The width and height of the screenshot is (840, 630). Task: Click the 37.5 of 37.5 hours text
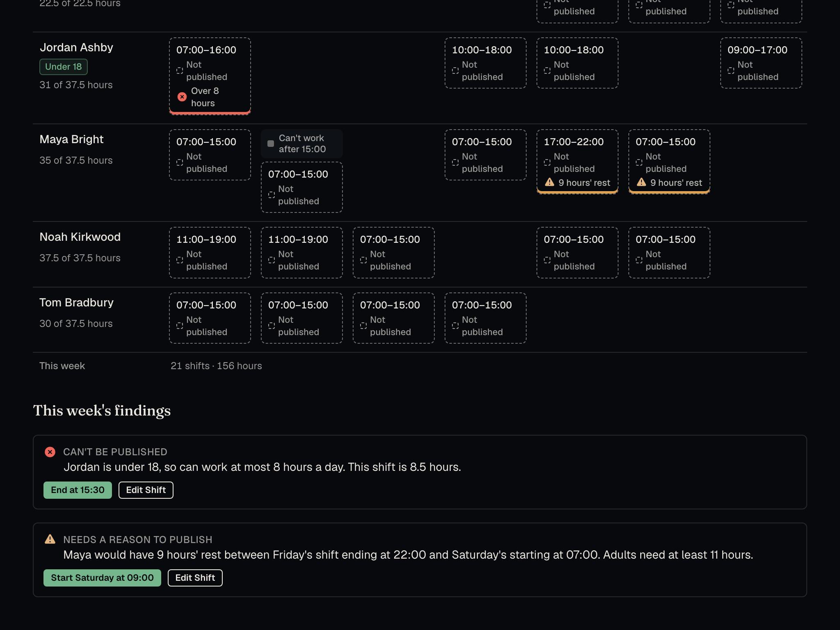pos(80,258)
